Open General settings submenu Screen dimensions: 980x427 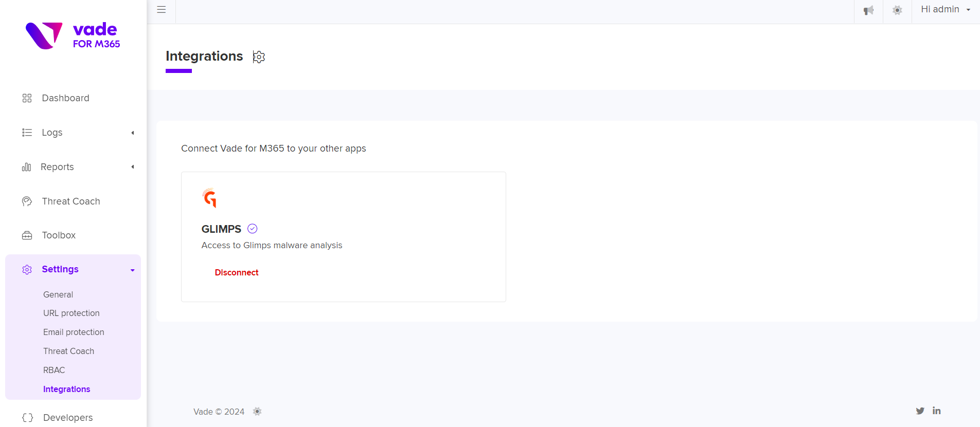58,294
